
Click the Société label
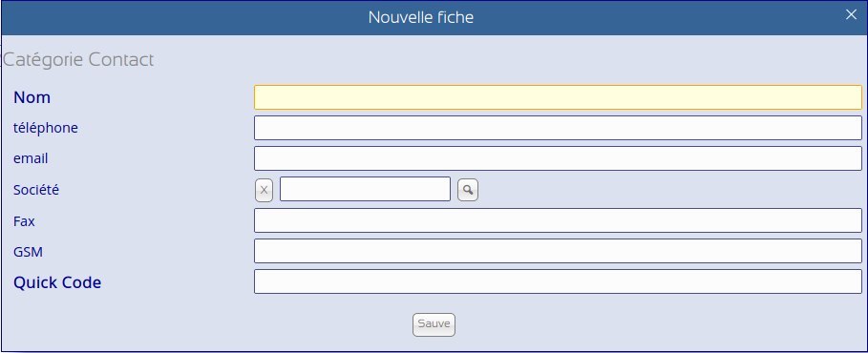[36, 190]
